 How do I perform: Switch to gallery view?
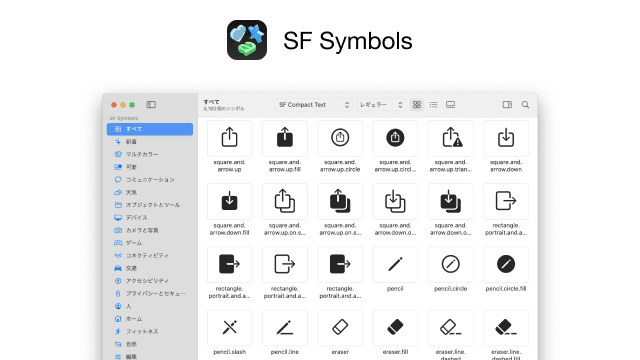point(450,105)
